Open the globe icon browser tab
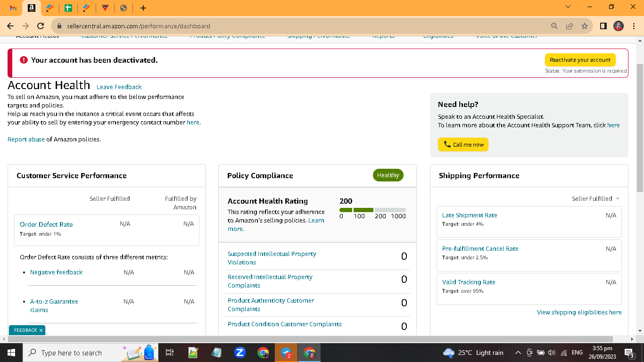Image resolution: width=644 pixels, height=362 pixels. 124,8
